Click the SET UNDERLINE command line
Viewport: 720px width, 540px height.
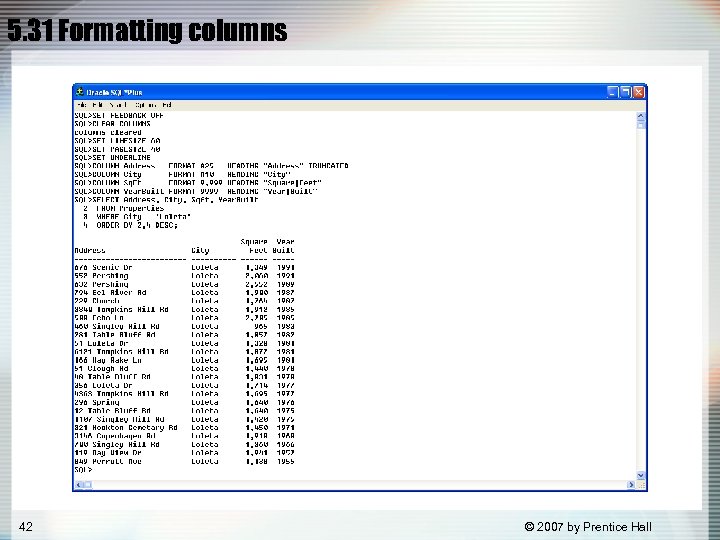point(112,158)
